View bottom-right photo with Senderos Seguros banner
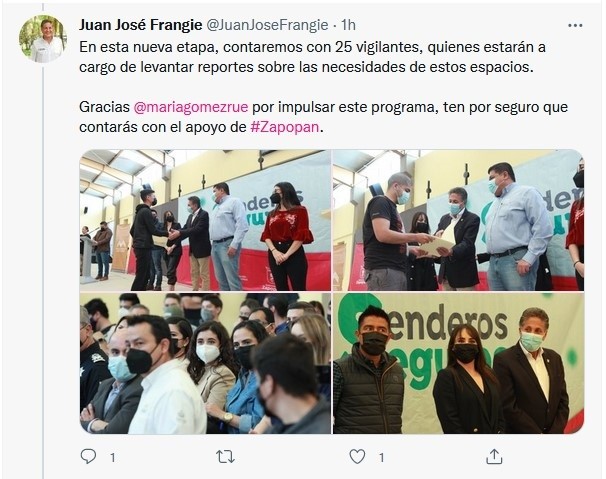This screenshot has width=606, height=479. pyautogui.click(x=458, y=363)
